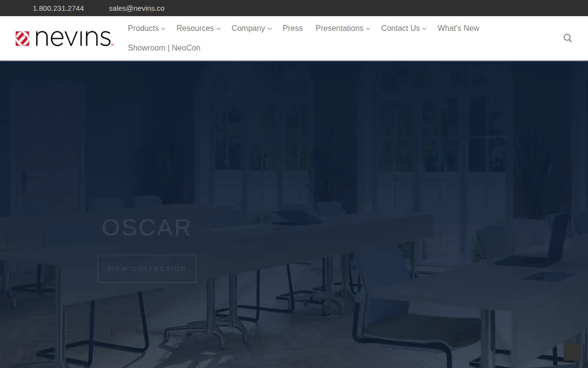The width and height of the screenshot is (588, 368).
Task: Open the search magnifier icon
Action: coord(567,38)
